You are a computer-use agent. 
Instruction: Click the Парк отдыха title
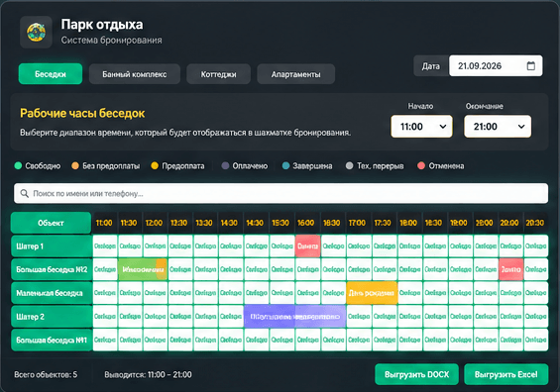[x=102, y=25]
